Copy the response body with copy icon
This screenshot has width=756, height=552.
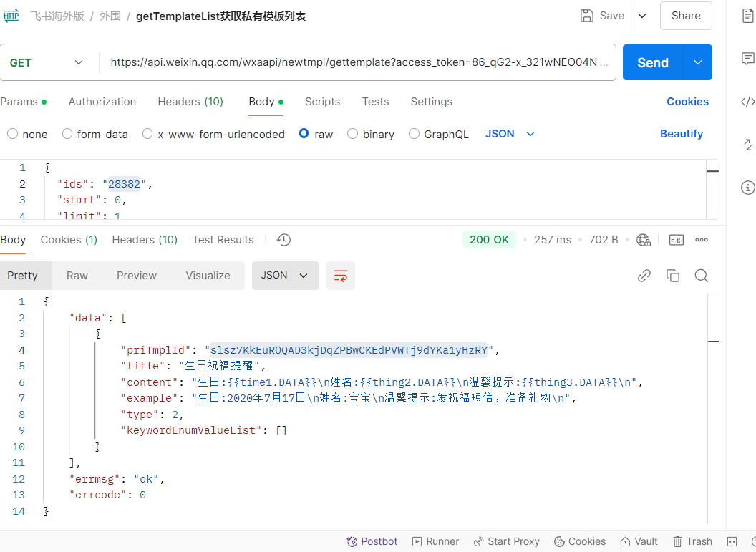(x=672, y=276)
